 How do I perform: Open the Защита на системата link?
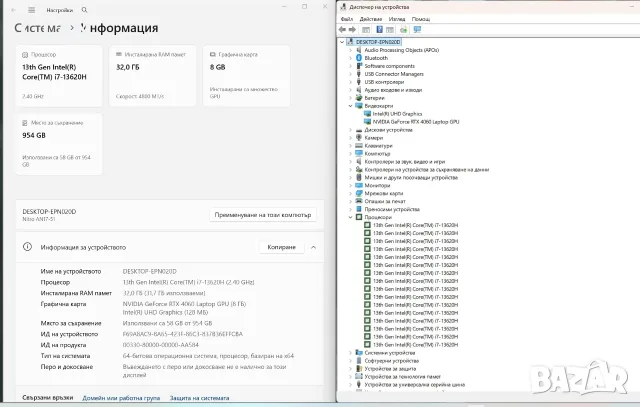pyautogui.click(x=199, y=398)
